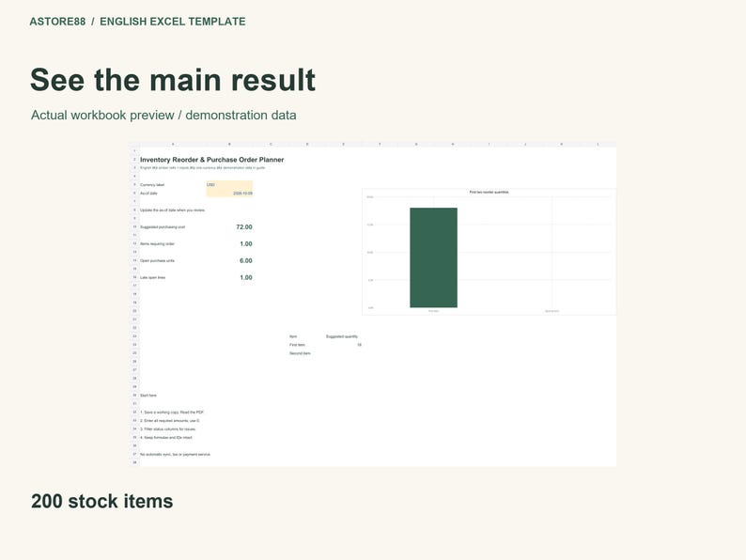Click the 'Suggested quantity' header cell

(342, 336)
